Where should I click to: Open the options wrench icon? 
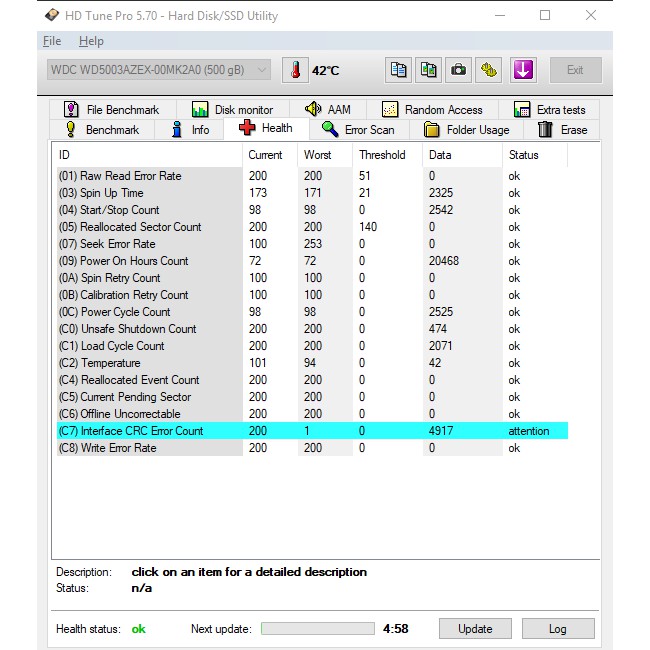(x=488, y=70)
